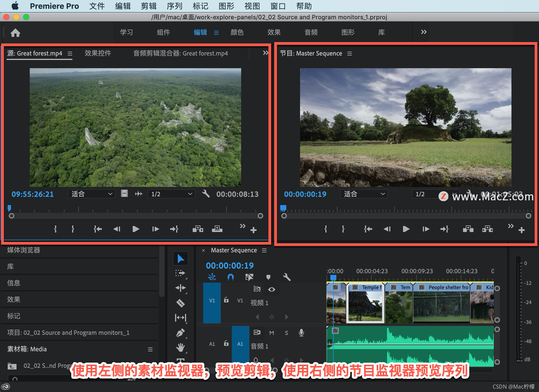Open Source monitor 1/2 resolution dropdown
The image size is (539, 392).
(171, 194)
